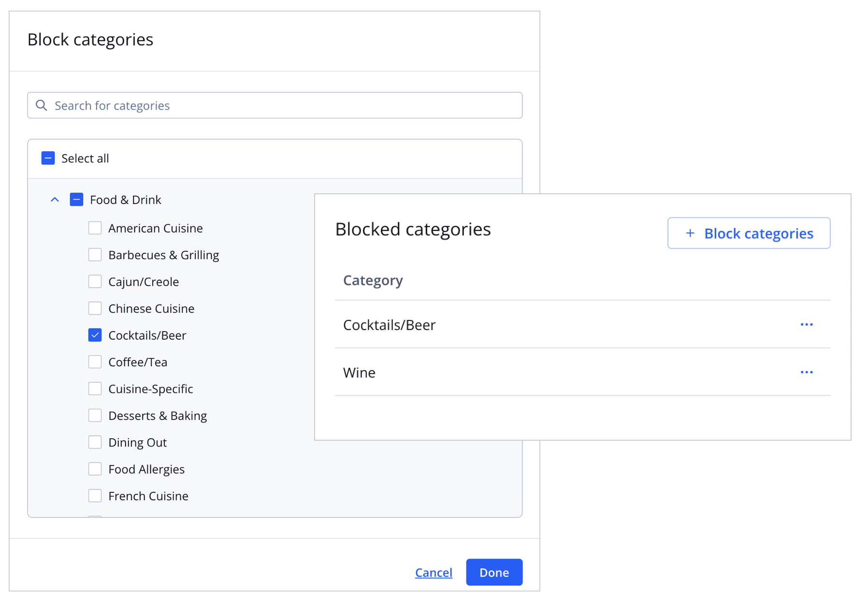Click the Cancel link
Viewport: 868px width, 606px height.
point(434,572)
